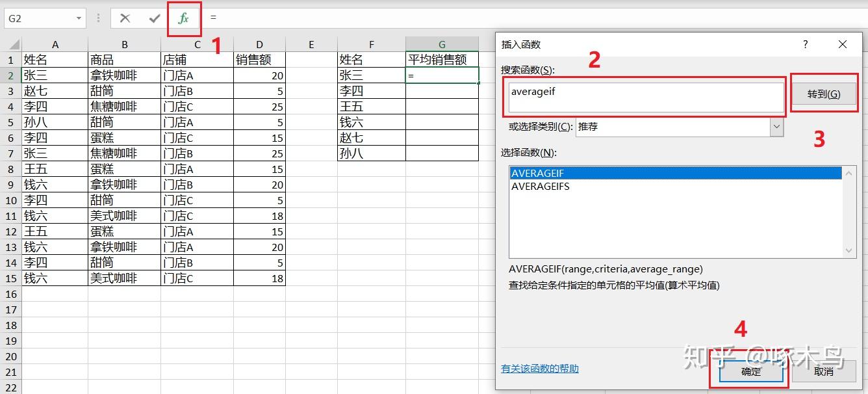Image resolution: width=868 pixels, height=394 pixels.
Task: Cancel formula entry with X icon
Action: coord(125,18)
